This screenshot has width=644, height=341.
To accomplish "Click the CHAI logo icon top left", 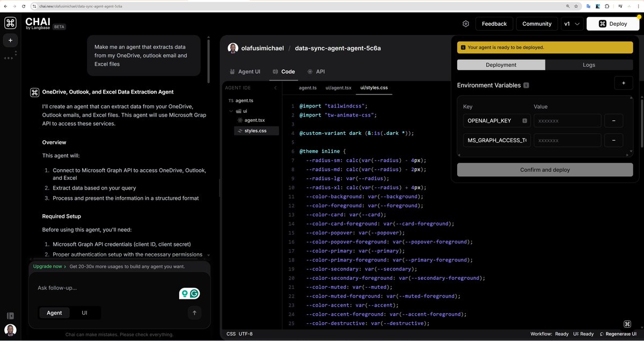I will pyautogui.click(x=10, y=23).
